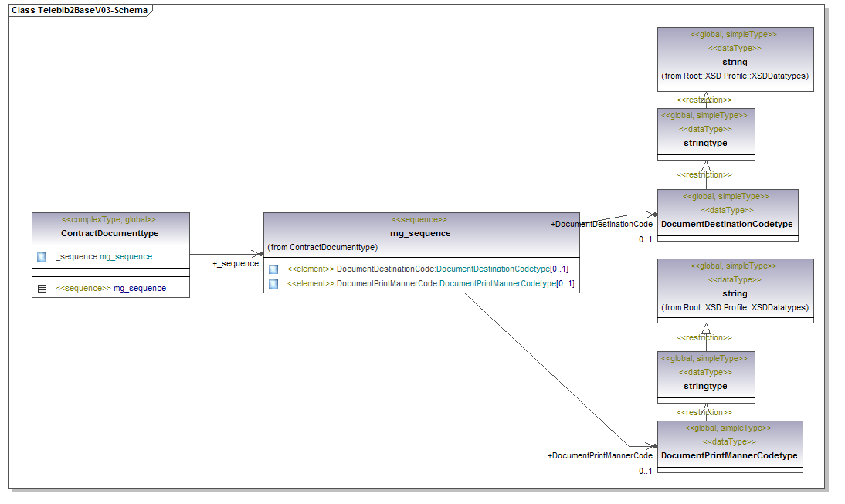Click the DocumentDestinationCodetype class name
This screenshot has height=504, width=845.
[726, 224]
